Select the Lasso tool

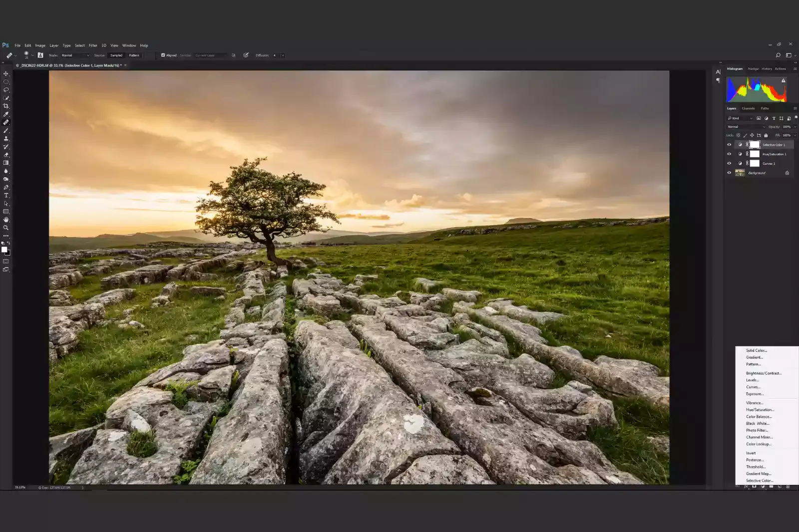(6, 90)
